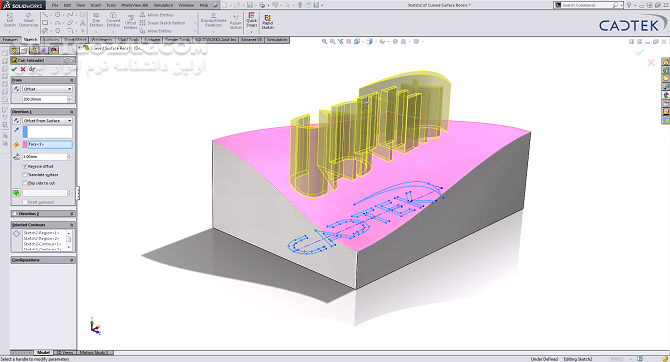Select the Smart Dimension tool
Image resolution: width=670 pixels, height=362 pixels.
(x=29, y=20)
